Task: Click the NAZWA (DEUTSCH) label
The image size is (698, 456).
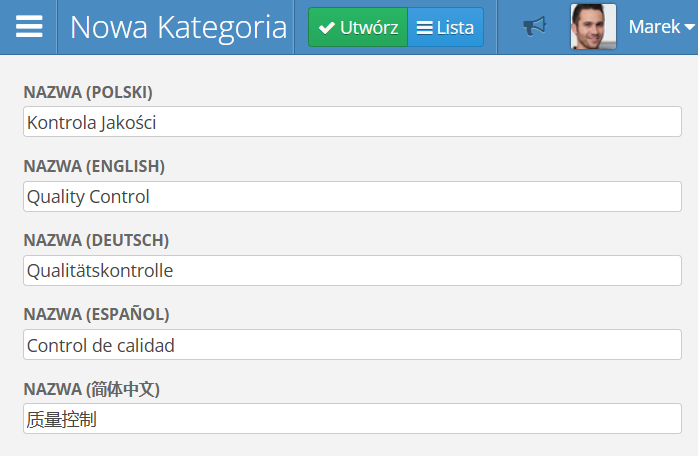Action: (96, 240)
